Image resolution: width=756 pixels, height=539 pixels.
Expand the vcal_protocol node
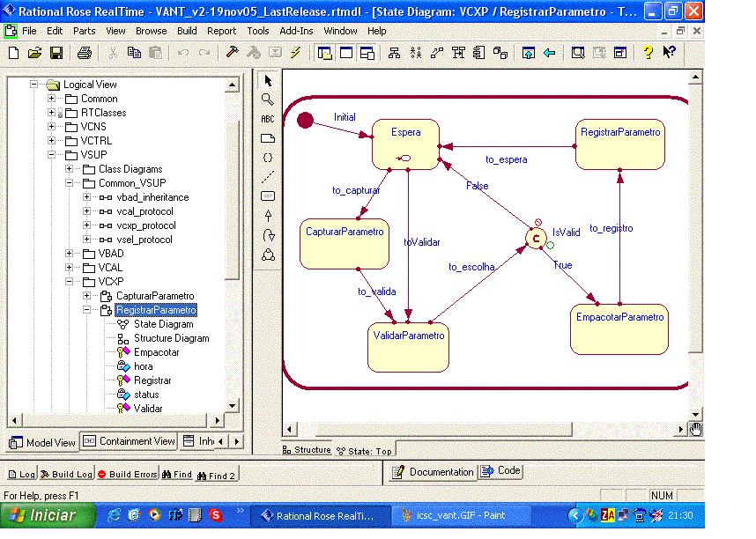86,211
